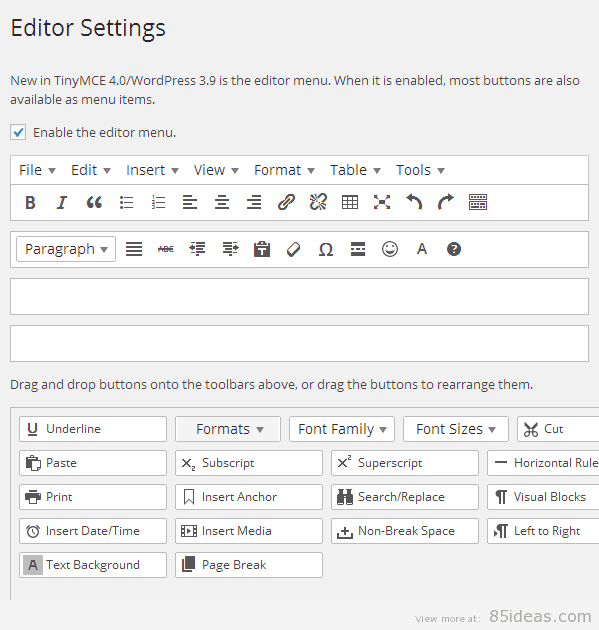This screenshot has height=630, width=599.
Task: Open the Edit menu
Action: [x=90, y=170]
